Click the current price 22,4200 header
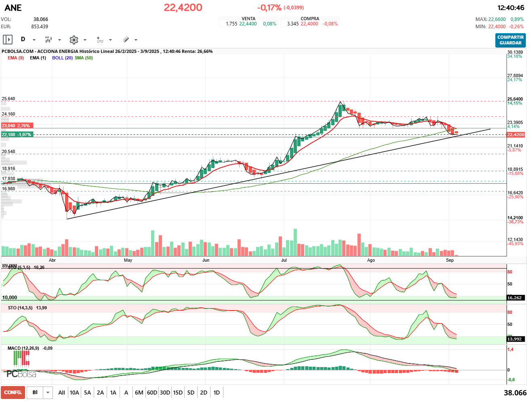Image resolution: width=532 pixels, height=401 pixels. coord(183,7)
